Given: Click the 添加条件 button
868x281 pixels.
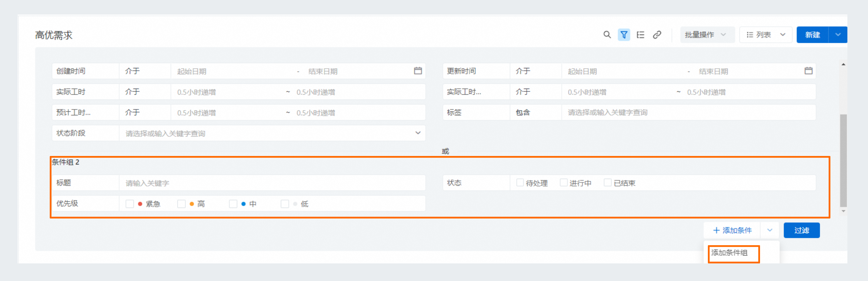Looking at the screenshot, I should point(732,230).
